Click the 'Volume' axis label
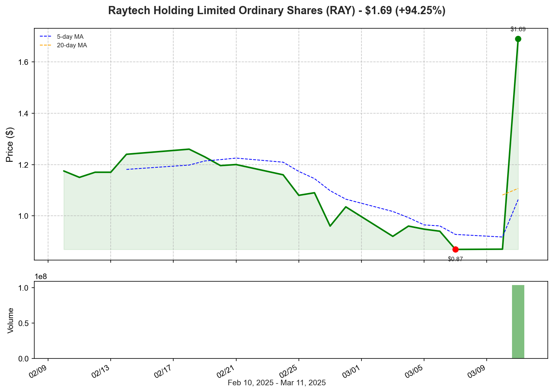This screenshot has height=392, width=553. [10, 320]
